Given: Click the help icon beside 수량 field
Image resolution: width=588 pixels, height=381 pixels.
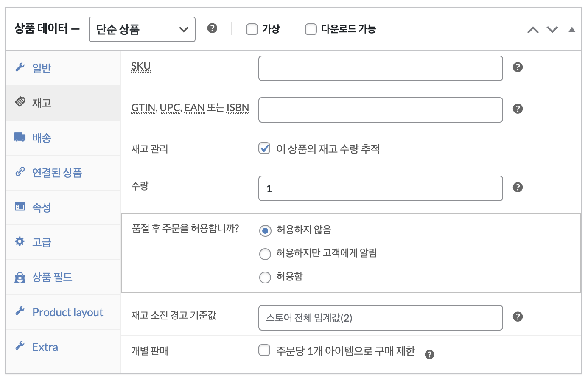Looking at the screenshot, I should 518,187.
